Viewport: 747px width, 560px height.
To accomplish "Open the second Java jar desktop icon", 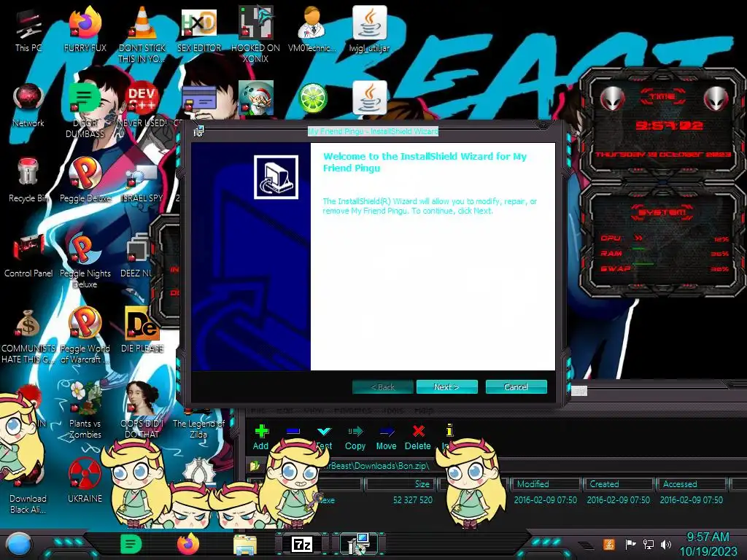I will (369, 98).
